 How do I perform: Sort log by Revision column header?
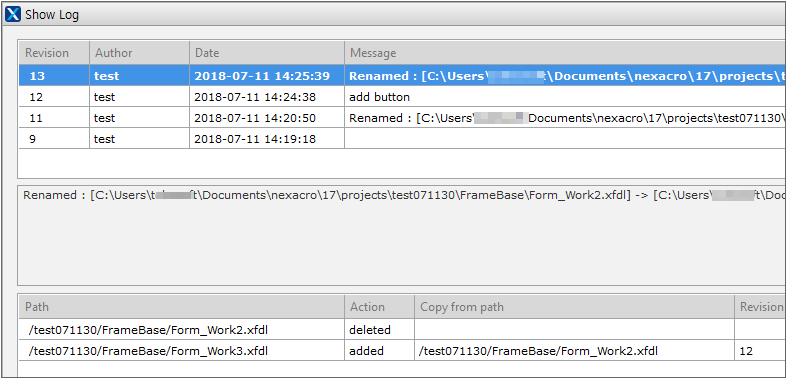coord(54,53)
